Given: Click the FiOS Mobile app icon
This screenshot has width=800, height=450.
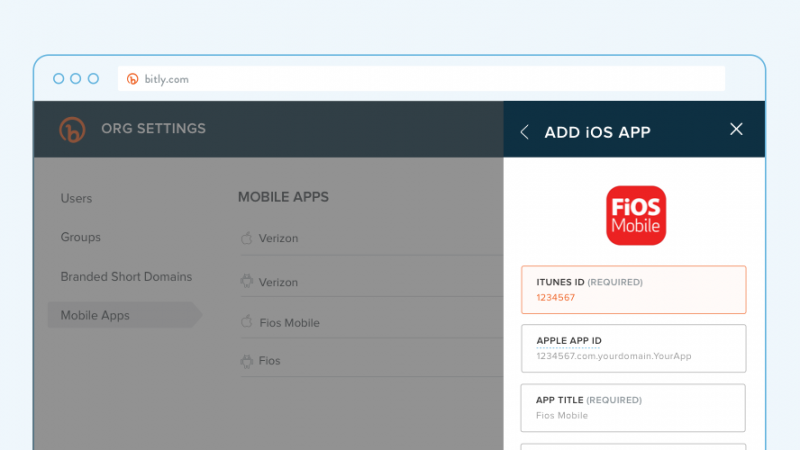Looking at the screenshot, I should 636,215.
